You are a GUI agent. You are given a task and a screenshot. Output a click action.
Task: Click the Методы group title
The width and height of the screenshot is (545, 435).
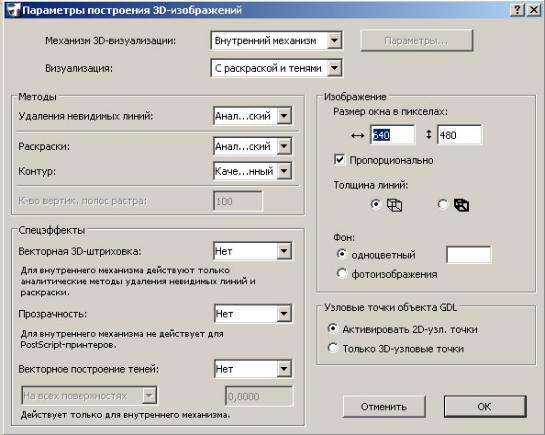click(x=37, y=97)
